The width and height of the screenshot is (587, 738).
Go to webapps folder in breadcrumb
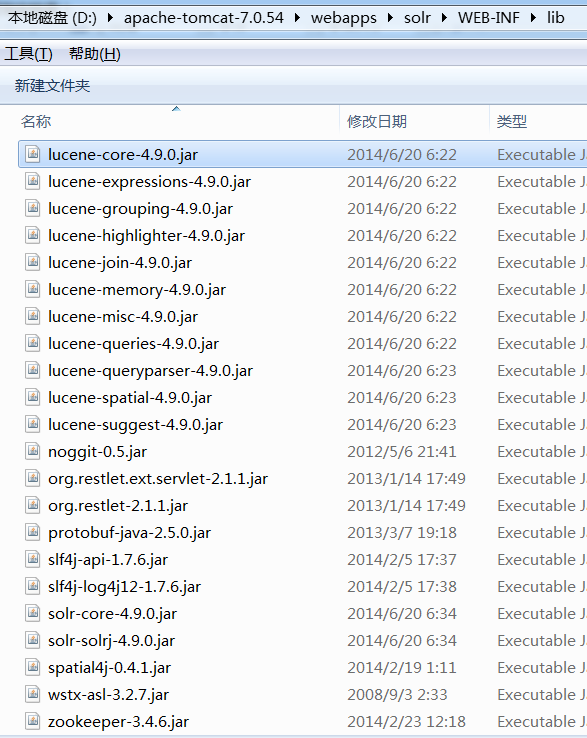[x=344, y=18]
